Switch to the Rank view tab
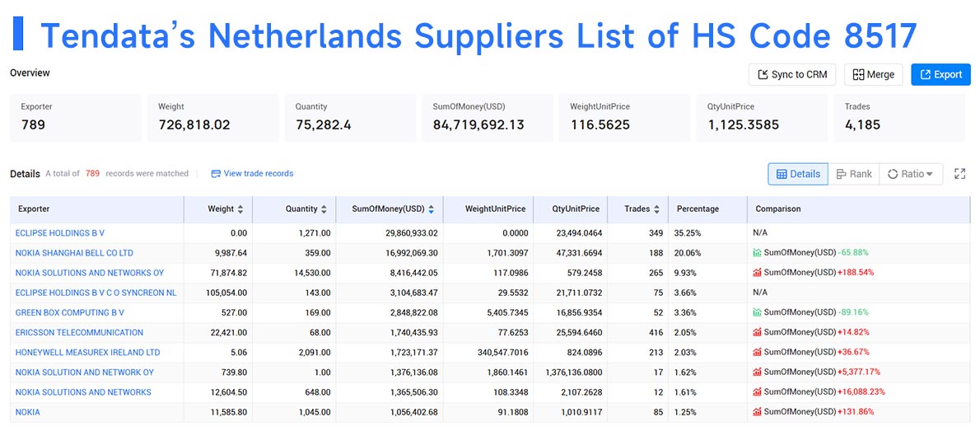980x431 pixels. pos(854,174)
